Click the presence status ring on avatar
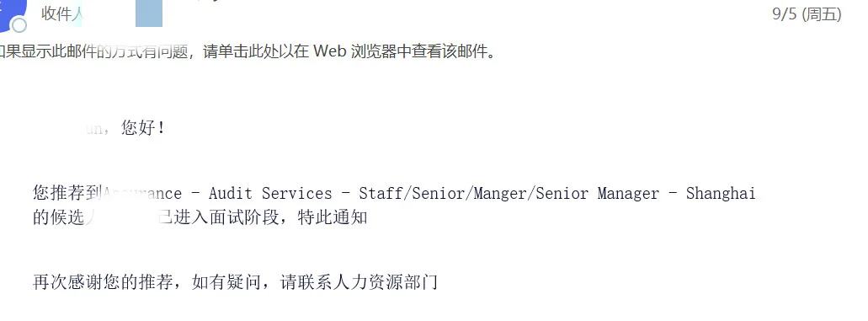This screenshot has height=321, width=868. click(x=19, y=25)
